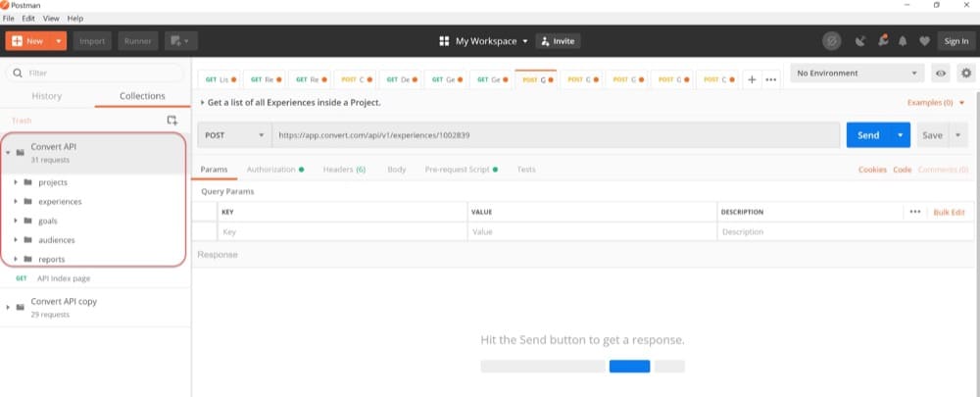The height and width of the screenshot is (397, 980).
Task: Switch to the Collections tab
Action: click(142, 96)
